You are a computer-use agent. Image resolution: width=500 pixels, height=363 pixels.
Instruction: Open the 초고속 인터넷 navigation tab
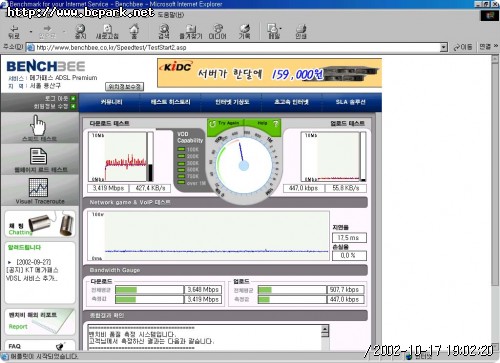pyautogui.click(x=291, y=102)
